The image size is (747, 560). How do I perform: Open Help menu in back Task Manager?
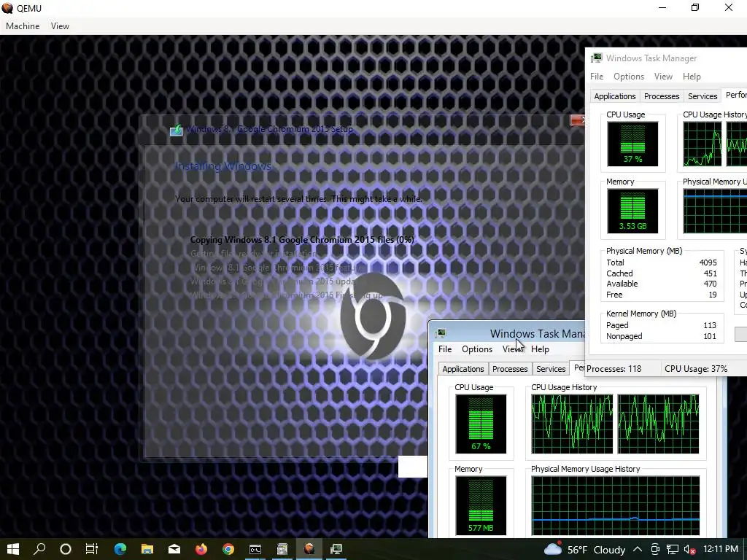(692, 77)
